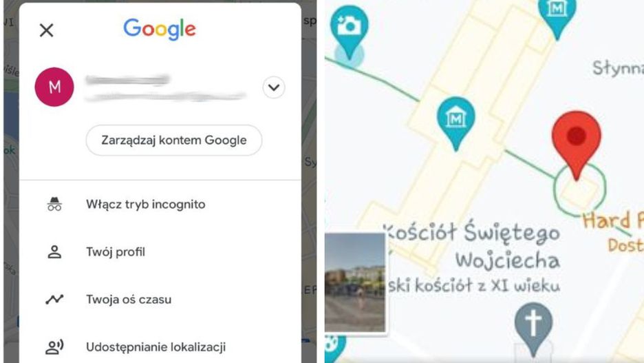The image size is (644, 363).
Task: Click the orange Hard Rock place label
Action: click(613, 220)
